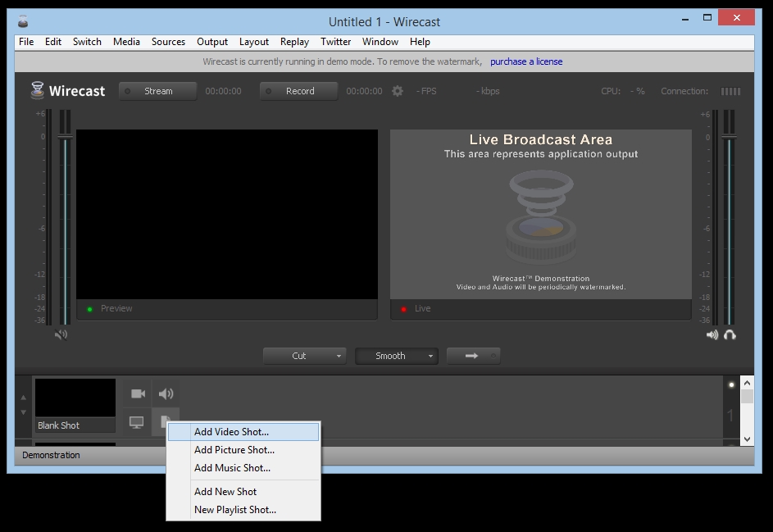Mute live output with the speaker icon
Screen dimensions: 773x532
(x=712, y=335)
